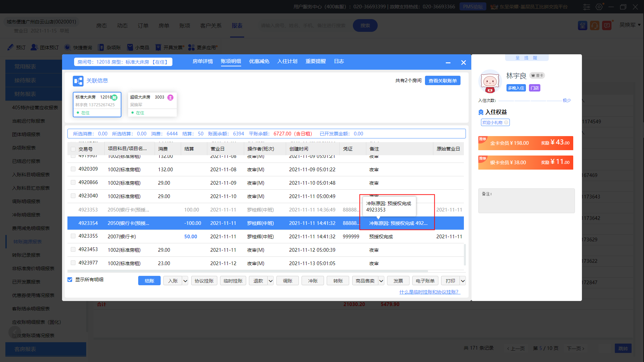This screenshot has height=362, width=644.
Task: Click the 冲账 button
Action: (313, 281)
